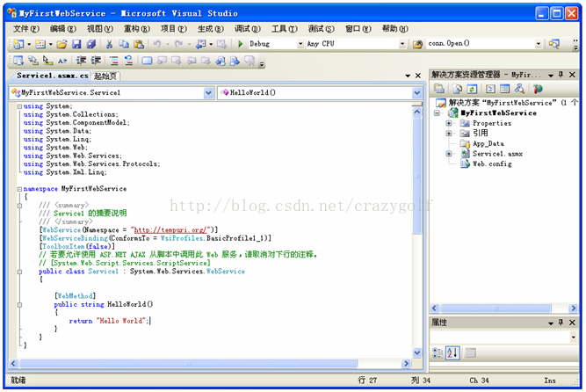Viewport: 586px width, 392px height.
Task: Expand the Service1.asmx tree node
Action: pyautogui.click(x=449, y=154)
